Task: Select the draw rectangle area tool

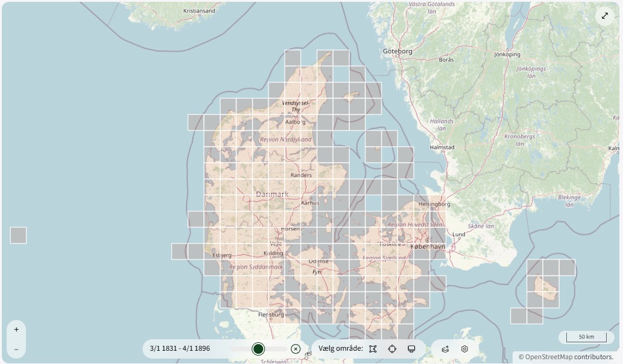Action: 373,349
